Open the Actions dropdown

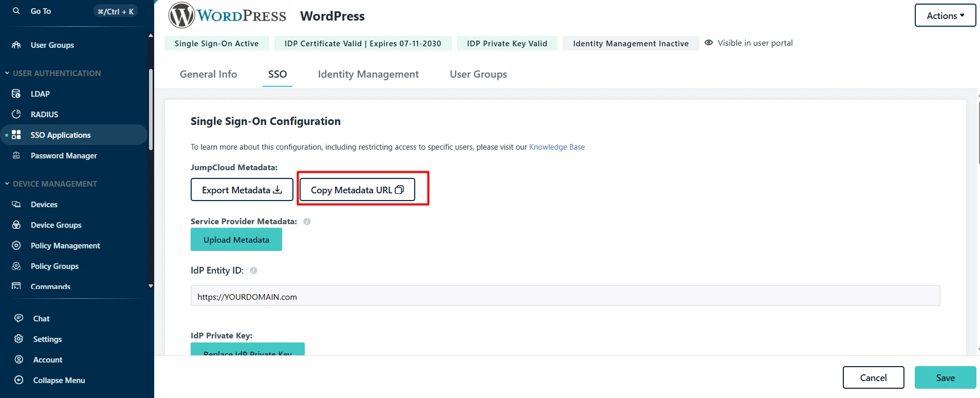tap(945, 15)
